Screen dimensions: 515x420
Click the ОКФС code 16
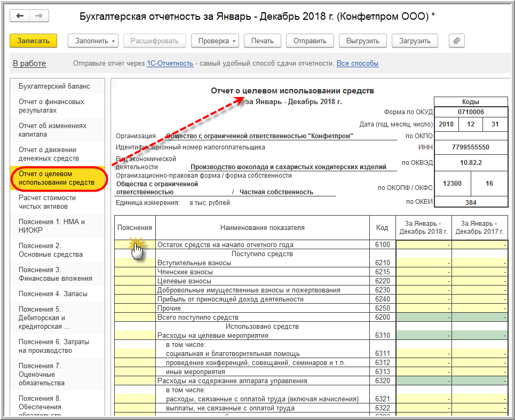489,184
